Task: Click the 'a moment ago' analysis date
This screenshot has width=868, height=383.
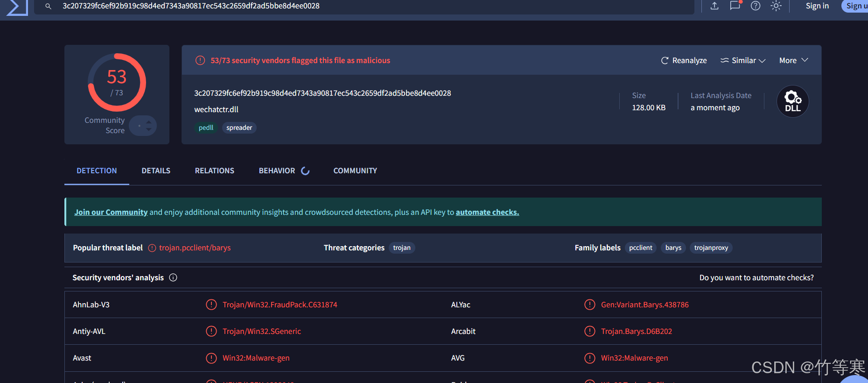Action: [715, 108]
